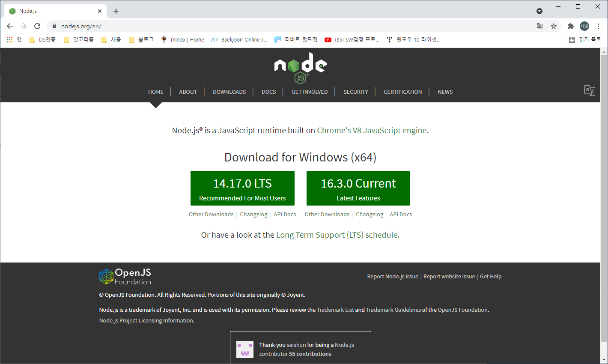Open Other Downloads under 14.17.0 LTS
This screenshot has height=364, width=608.
click(x=211, y=214)
